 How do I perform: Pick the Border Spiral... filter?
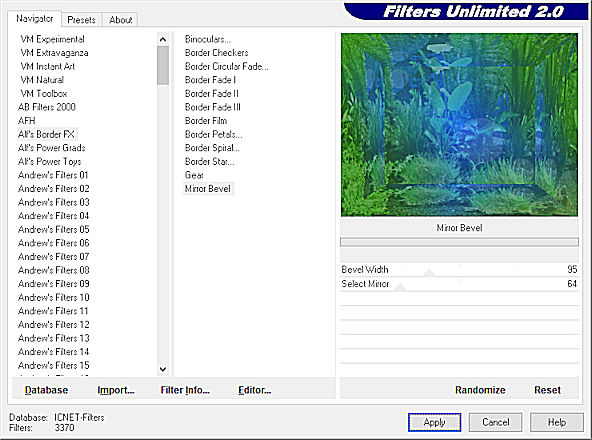coord(212,148)
